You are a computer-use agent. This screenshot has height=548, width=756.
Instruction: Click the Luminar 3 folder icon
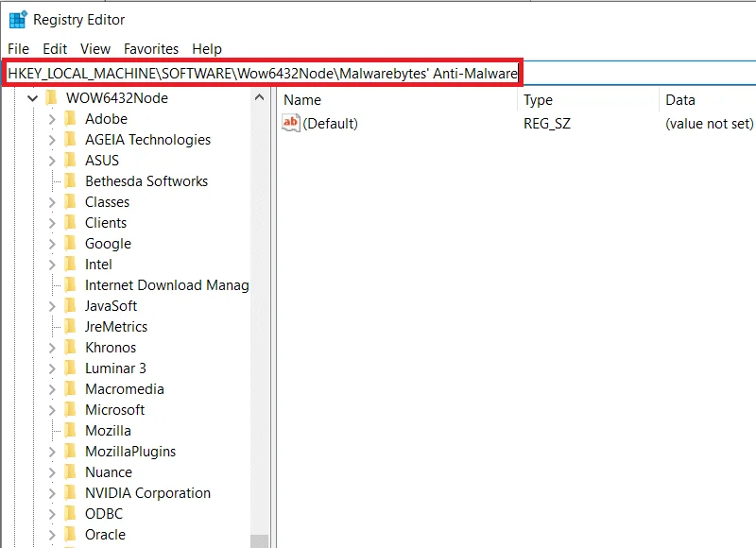[x=70, y=368]
